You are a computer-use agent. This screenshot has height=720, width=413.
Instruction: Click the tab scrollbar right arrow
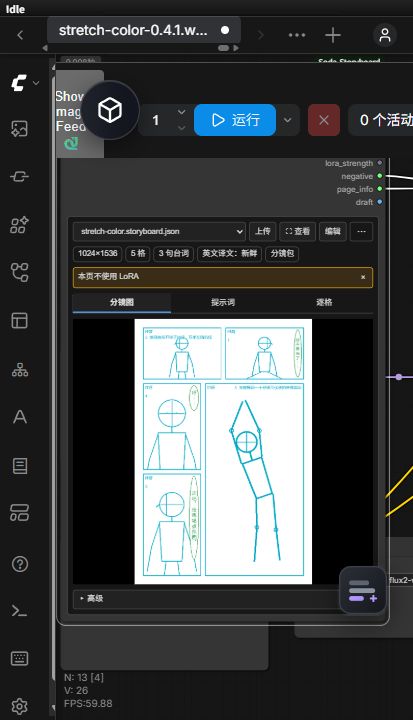pos(236,48)
